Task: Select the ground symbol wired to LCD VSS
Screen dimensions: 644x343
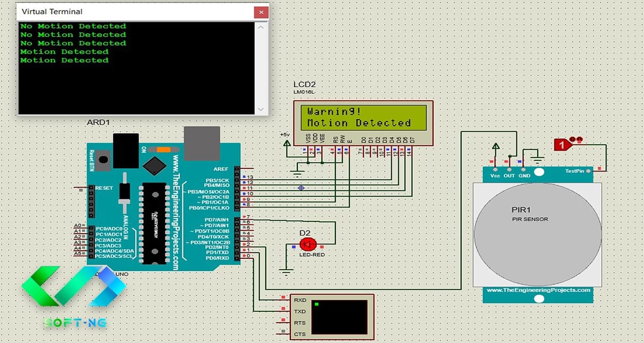Action: (x=296, y=173)
